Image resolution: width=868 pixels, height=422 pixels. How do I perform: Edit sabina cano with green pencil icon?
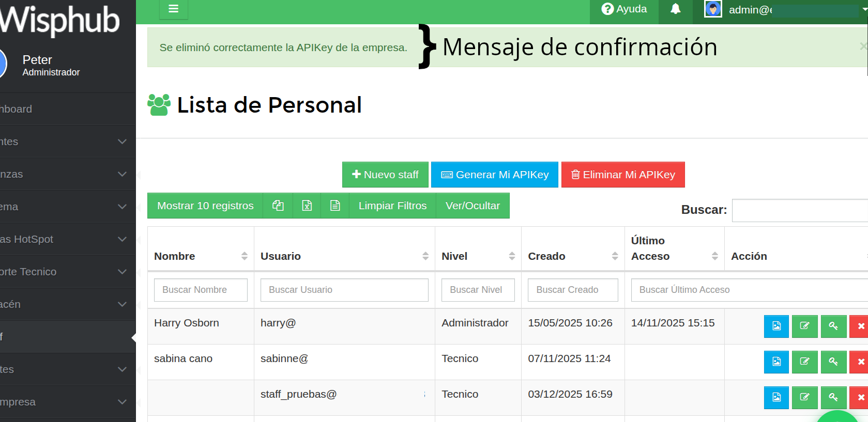(x=805, y=362)
